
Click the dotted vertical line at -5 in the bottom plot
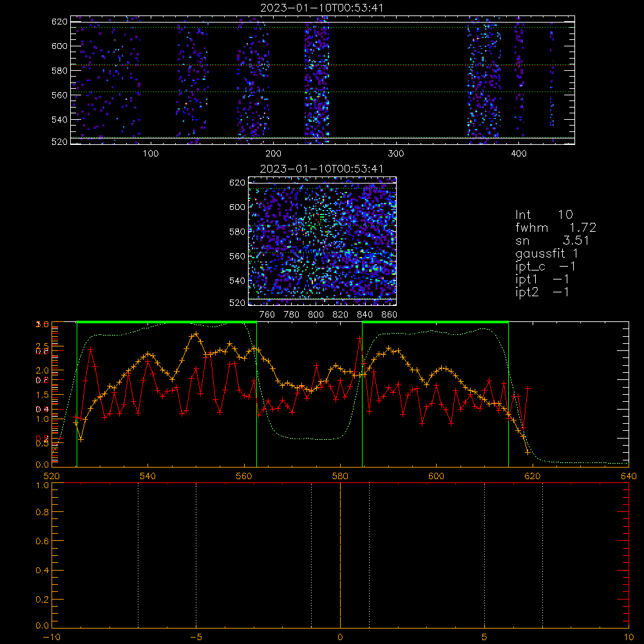196,556
